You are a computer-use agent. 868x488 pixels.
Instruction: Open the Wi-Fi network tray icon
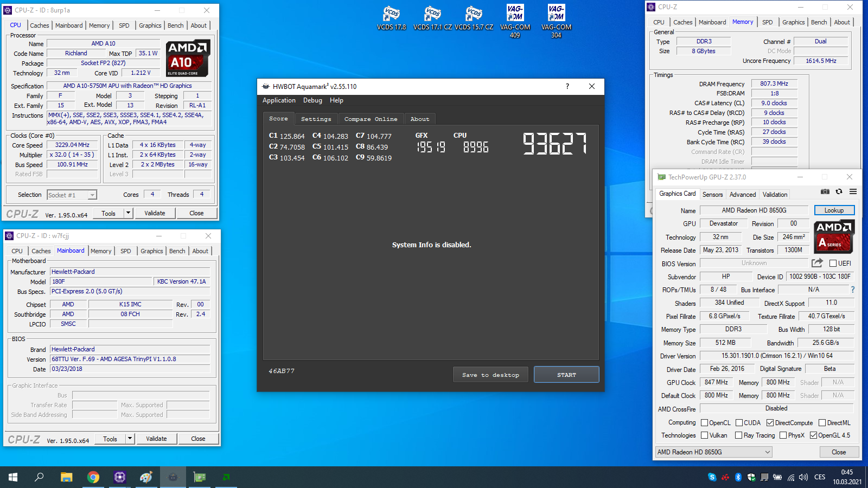coord(791,477)
